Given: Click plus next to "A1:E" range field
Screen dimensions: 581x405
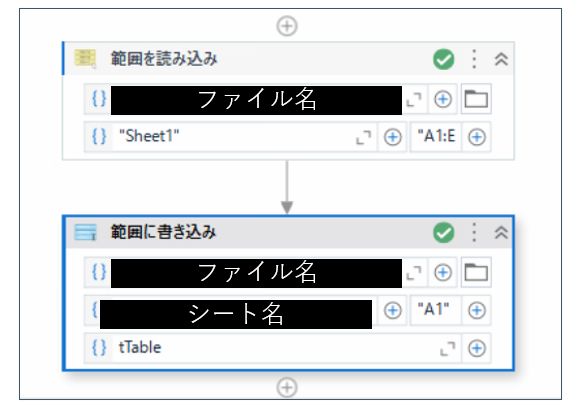Looking at the screenshot, I should point(477,137).
